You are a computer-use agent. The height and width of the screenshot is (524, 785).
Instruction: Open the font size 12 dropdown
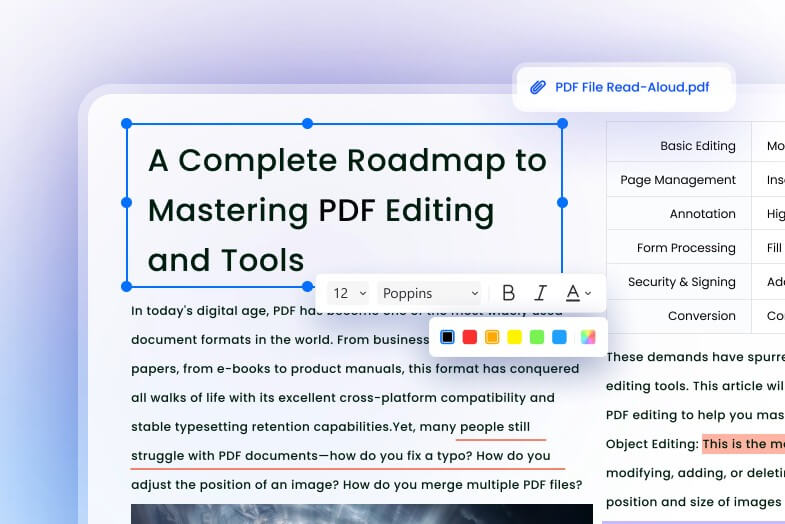[348, 293]
